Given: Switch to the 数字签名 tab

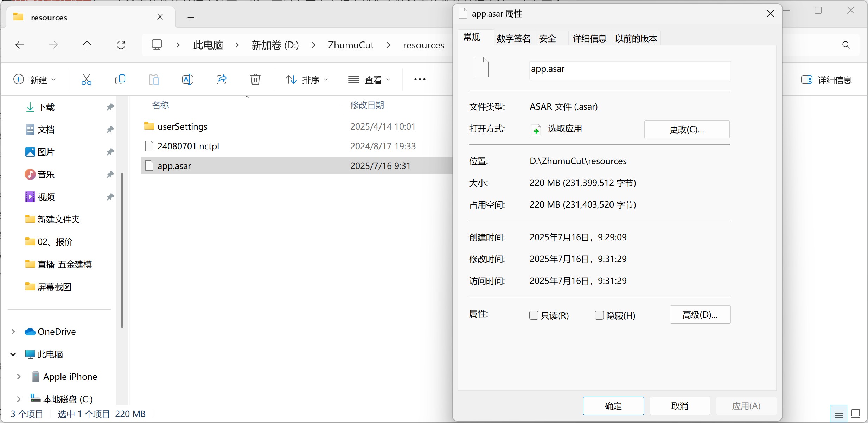Looking at the screenshot, I should (x=513, y=38).
